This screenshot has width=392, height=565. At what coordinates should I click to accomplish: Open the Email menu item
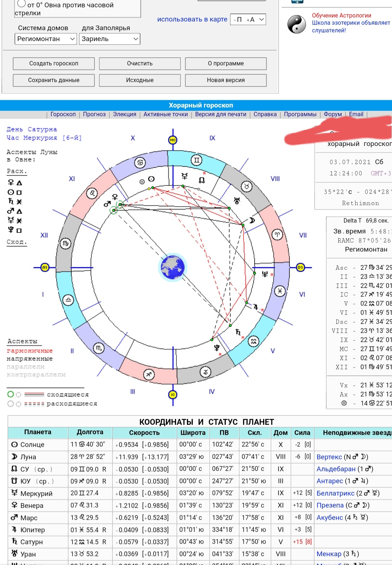pyautogui.click(x=356, y=114)
